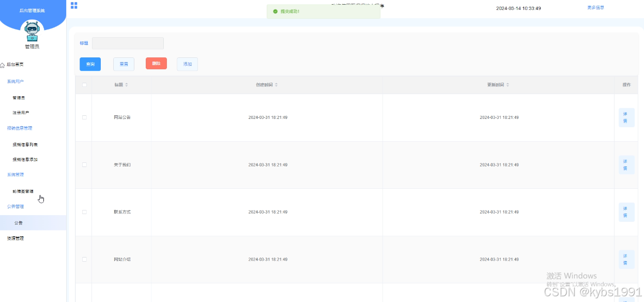Collapse the 系统管理 menu group
Screen dimensions: 644x302
click(x=16, y=175)
